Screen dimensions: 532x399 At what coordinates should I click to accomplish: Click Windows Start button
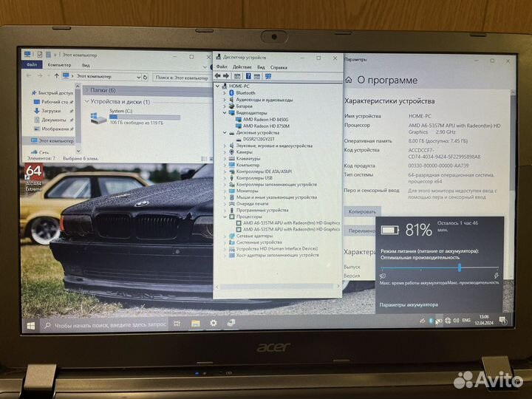pyautogui.click(x=30, y=326)
